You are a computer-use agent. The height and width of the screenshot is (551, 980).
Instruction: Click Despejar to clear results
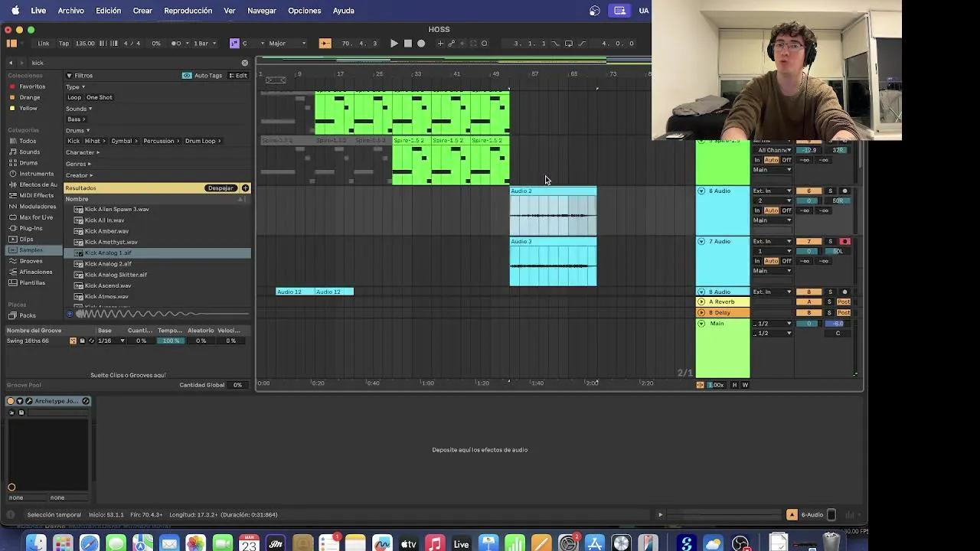pyautogui.click(x=220, y=188)
